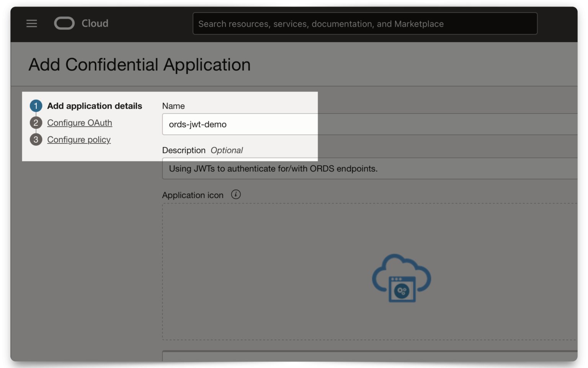Click the cloud application icon graphic

tap(401, 279)
